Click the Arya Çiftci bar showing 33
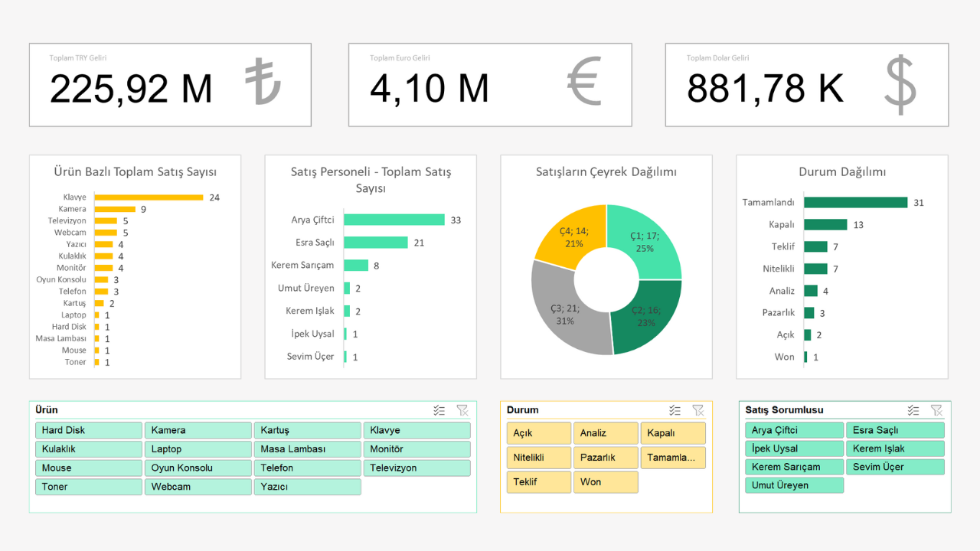The image size is (980, 551). tap(394, 220)
